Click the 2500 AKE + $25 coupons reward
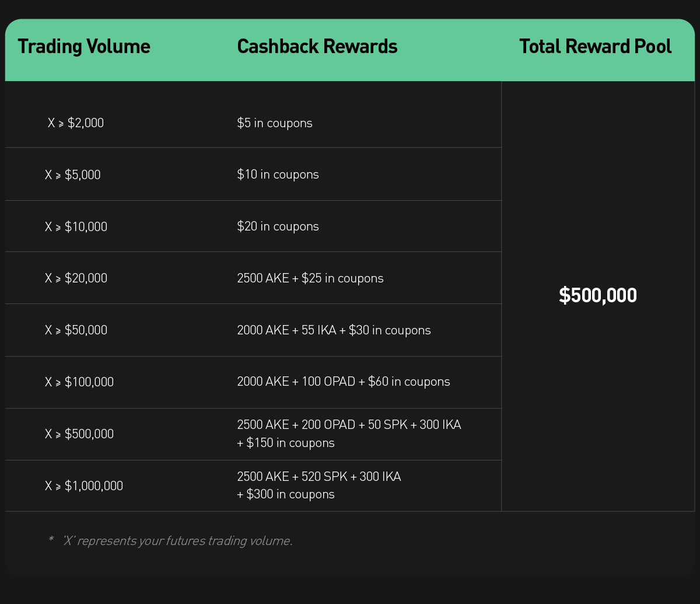The width and height of the screenshot is (700, 604). [x=310, y=278]
